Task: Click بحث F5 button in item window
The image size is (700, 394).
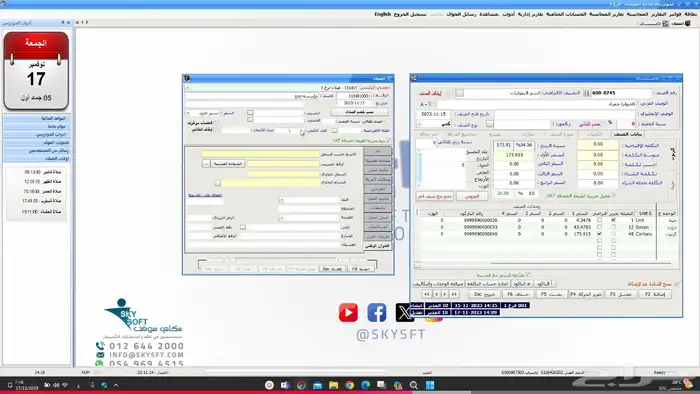Action: click(551, 294)
